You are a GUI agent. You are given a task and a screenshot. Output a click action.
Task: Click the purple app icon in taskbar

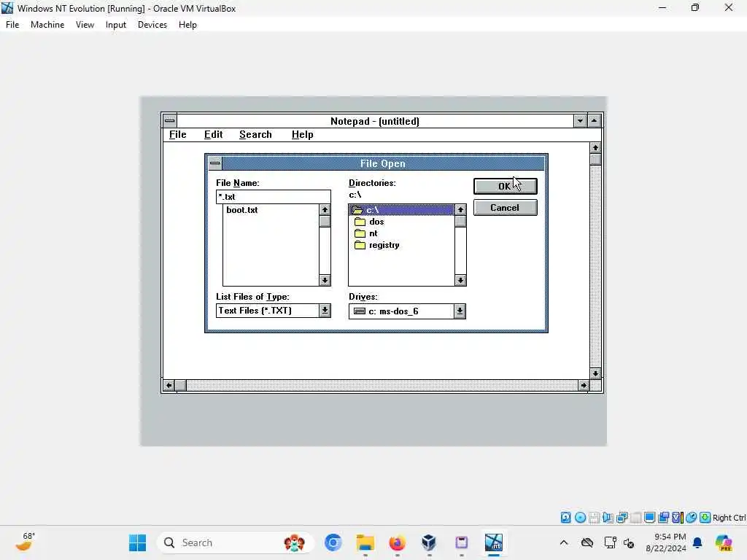pos(461,542)
